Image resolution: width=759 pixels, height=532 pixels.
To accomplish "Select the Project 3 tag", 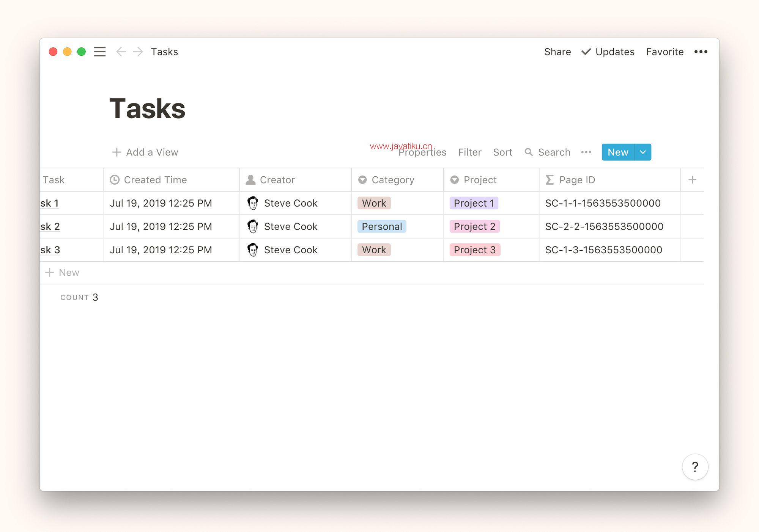I will pos(475,250).
